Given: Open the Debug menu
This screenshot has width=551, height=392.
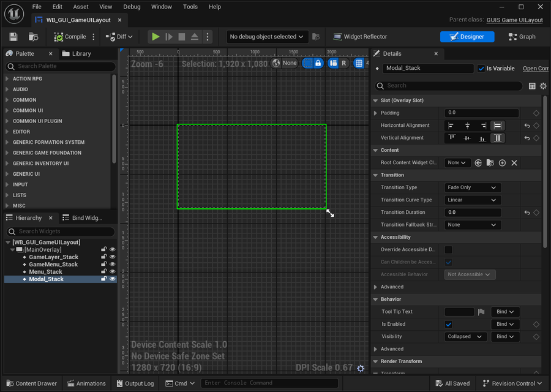Looking at the screenshot, I should pos(132,7).
